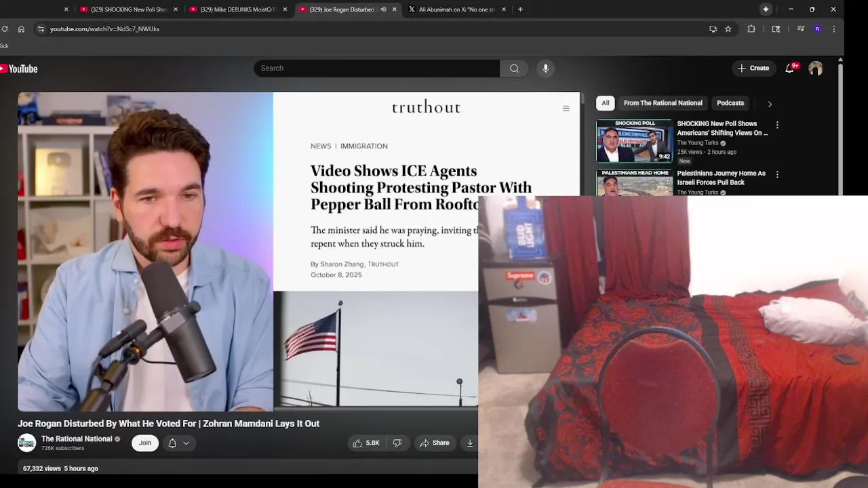Like the video (5.8K)

click(x=366, y=443)
